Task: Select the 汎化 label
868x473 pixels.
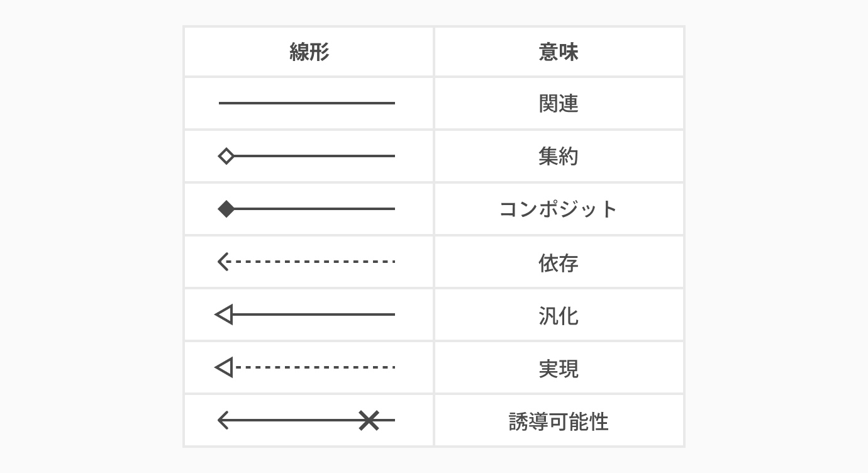Action: pos(559,315)
